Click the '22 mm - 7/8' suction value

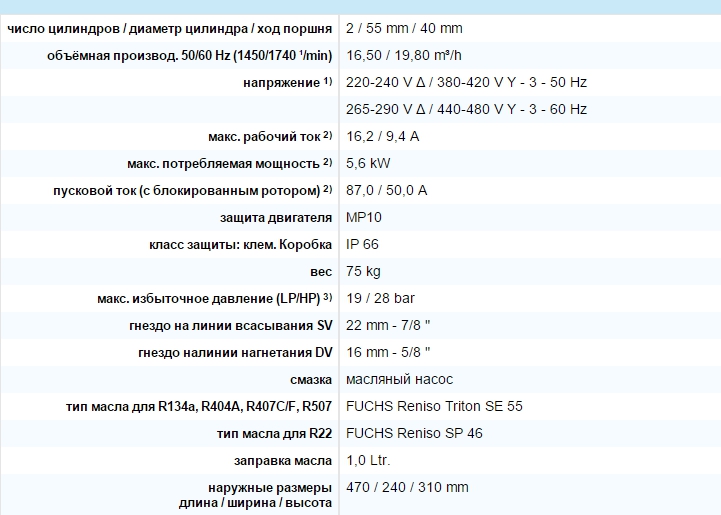388,326
